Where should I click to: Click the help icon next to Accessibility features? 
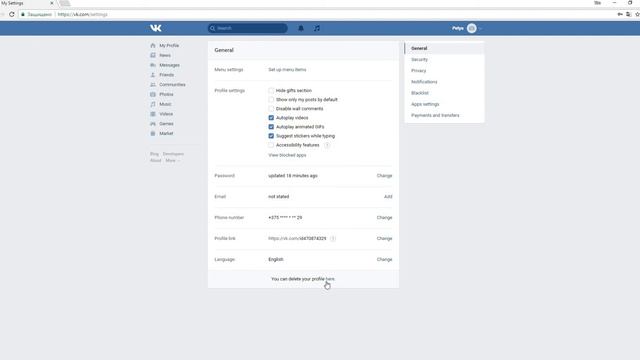tap(327, 145)
